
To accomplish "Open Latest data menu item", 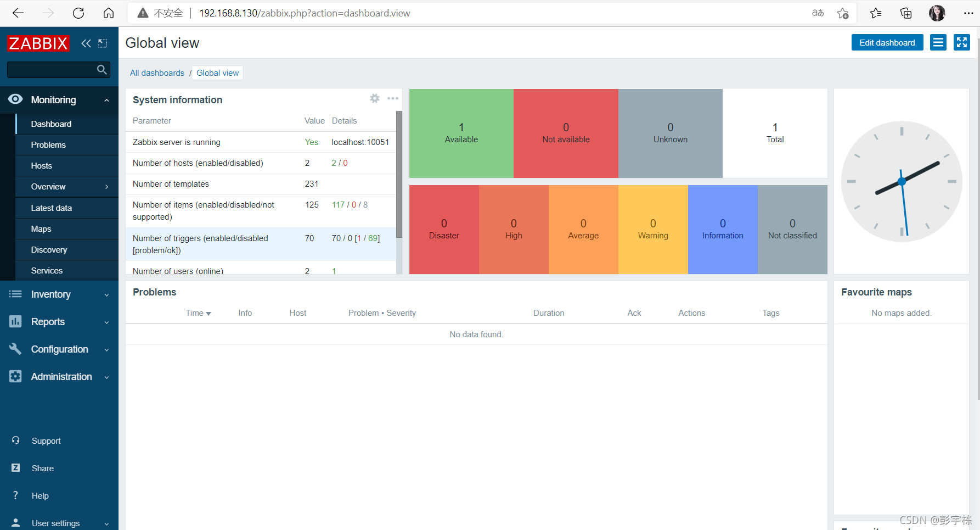I will (67, 208).
